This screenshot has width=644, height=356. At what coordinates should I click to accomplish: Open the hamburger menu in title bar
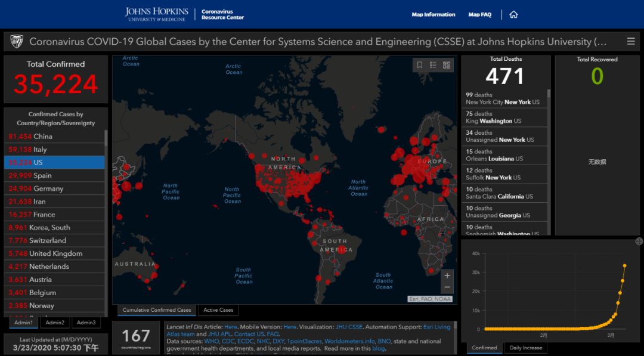[631, 41]
